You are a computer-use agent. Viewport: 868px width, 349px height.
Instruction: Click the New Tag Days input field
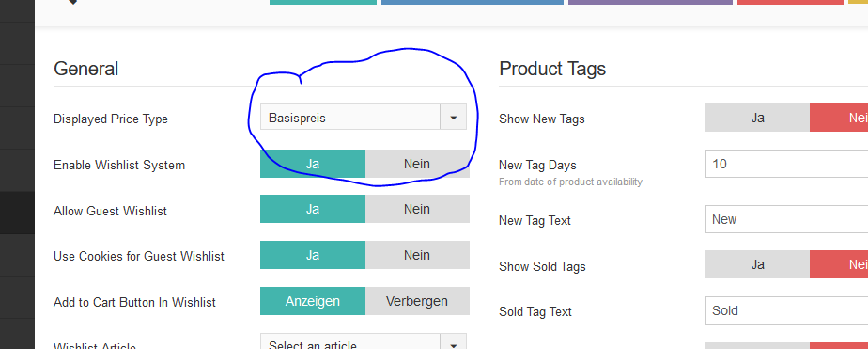786,164
